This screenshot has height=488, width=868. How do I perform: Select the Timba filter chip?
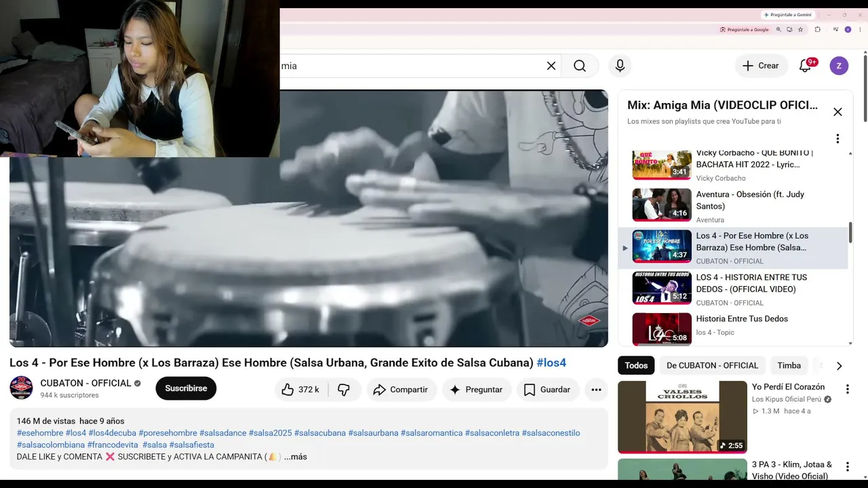pyautogui.click(x=789, y=365)
